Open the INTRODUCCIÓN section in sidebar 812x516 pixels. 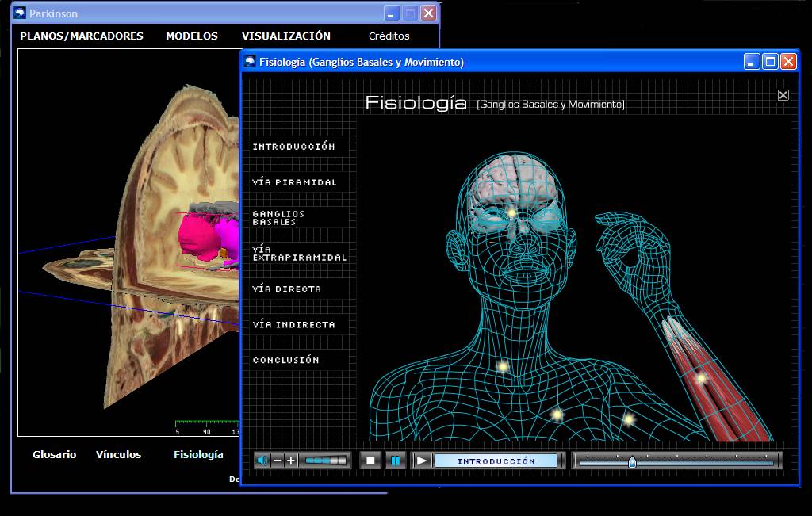(293, 147)
